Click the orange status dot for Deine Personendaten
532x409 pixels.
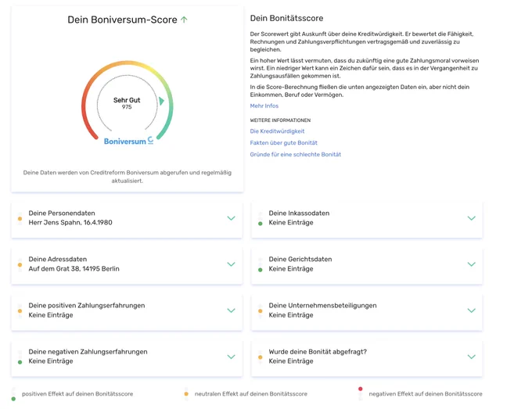point(20,219)
